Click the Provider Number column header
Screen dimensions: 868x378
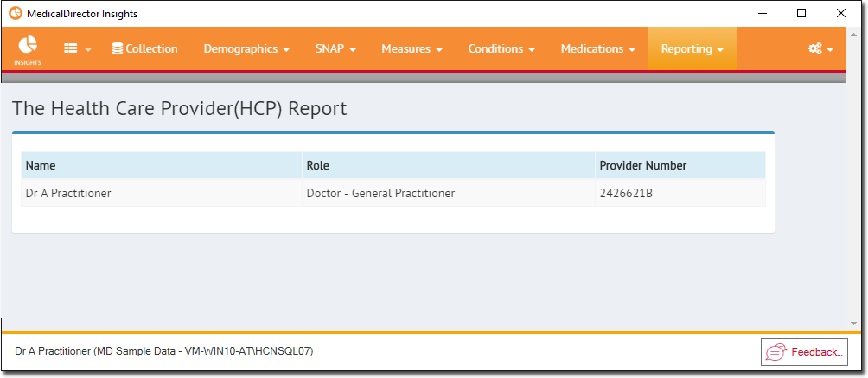pos(680,165)
